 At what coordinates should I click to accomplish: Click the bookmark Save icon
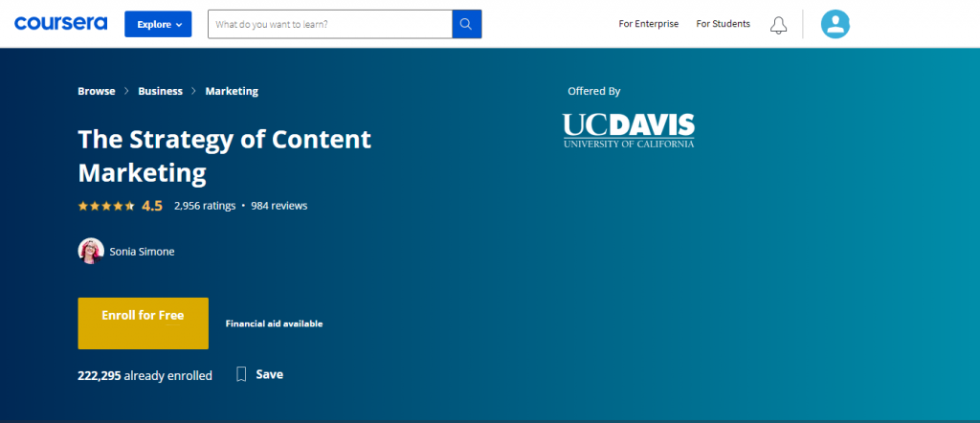[x=241, y=374]
